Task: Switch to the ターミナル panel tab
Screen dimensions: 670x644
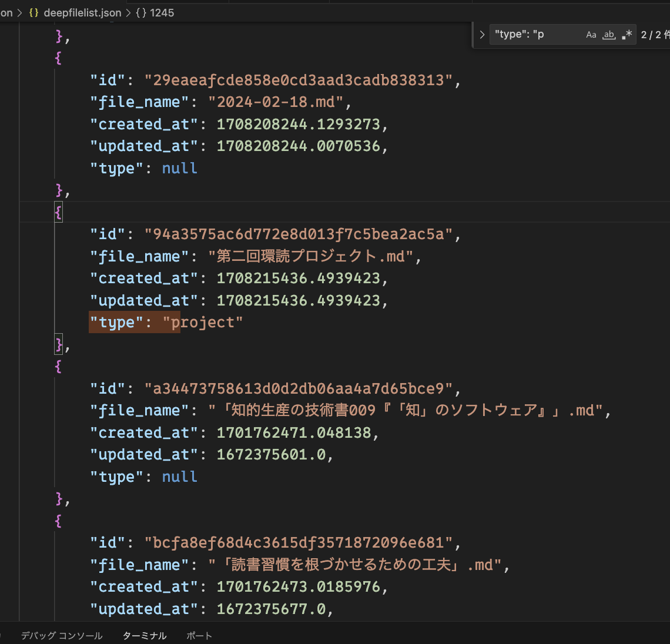Action: pos(144,636)
